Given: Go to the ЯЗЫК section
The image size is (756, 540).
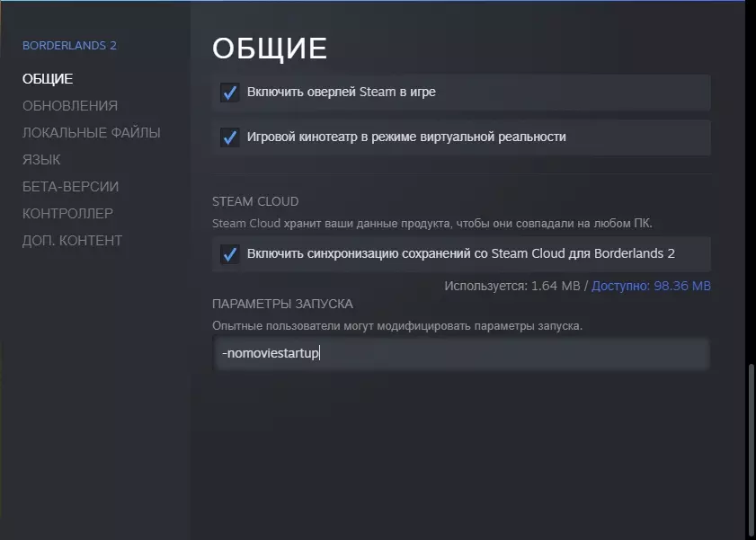Looking at the screenshot, I should click(41, 159).
